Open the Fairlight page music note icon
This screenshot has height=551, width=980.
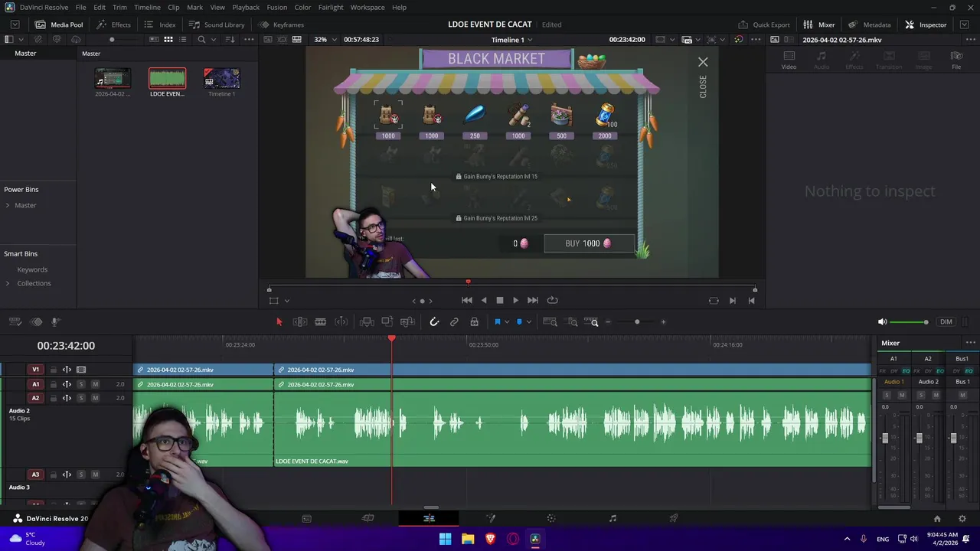(612, 518)
